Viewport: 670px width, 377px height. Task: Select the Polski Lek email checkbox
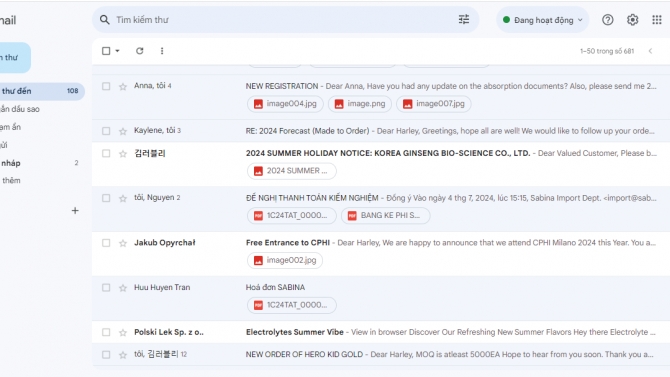coord(106,332)
